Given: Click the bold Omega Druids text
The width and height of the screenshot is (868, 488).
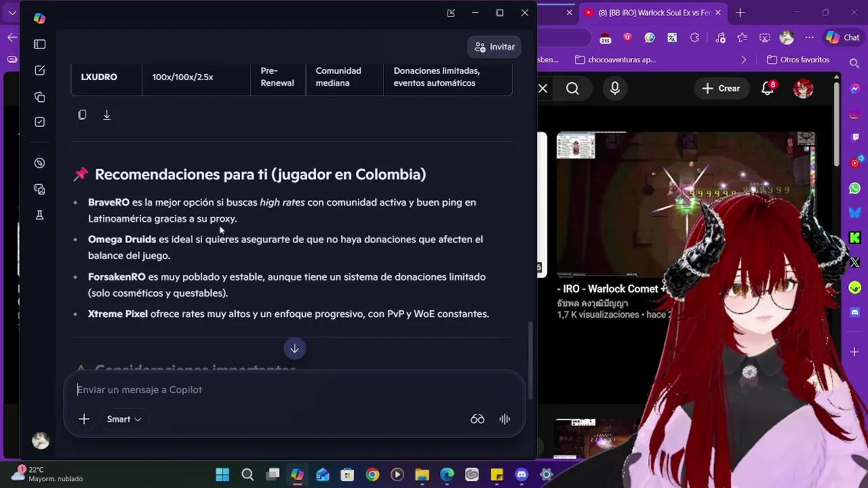Looking at the screenshot, I should tap(122, 239).
